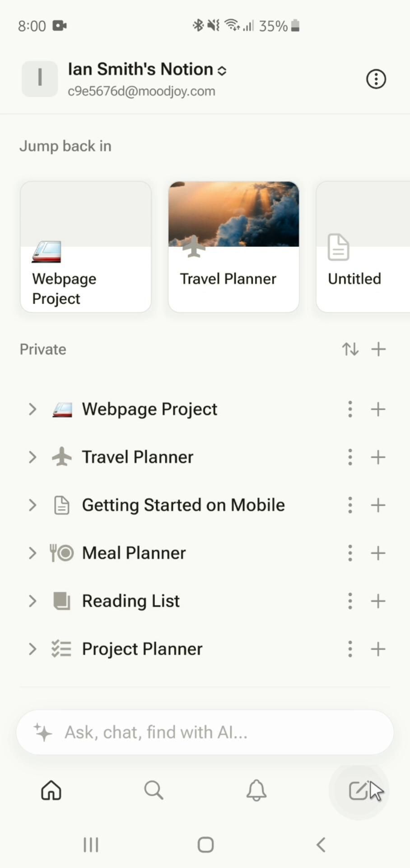The width and height of the screenshot is (410, 868).
Task: Open the search tab
Action: [154, 791]
